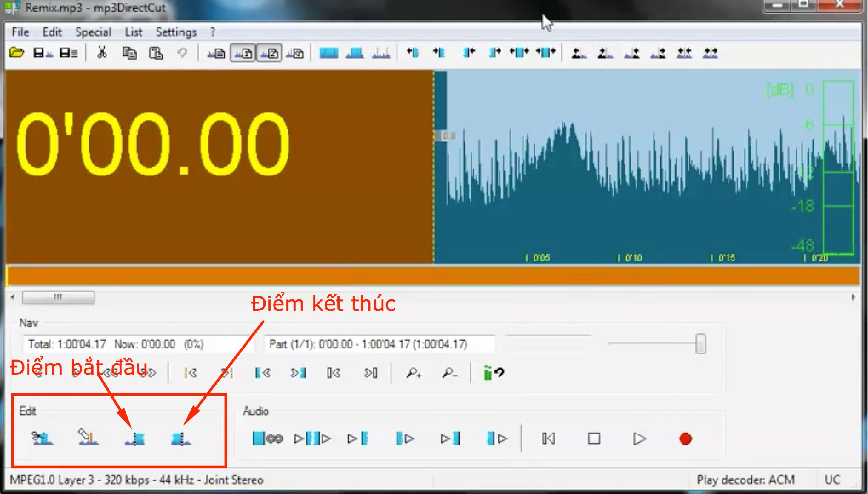Click the green bars help icon in Nav
Image resolution: width=868 pixels, height=494 pixels.
(x=493, y=373)
